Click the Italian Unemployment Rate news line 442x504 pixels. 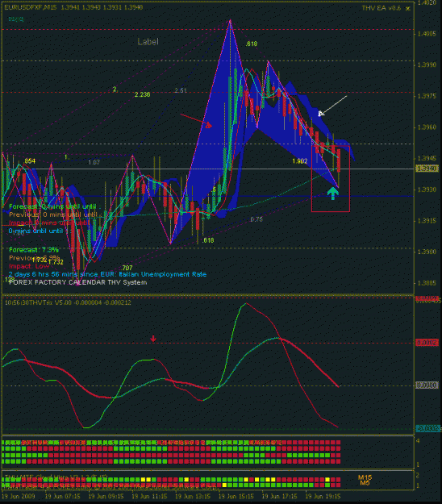(107, 274)
